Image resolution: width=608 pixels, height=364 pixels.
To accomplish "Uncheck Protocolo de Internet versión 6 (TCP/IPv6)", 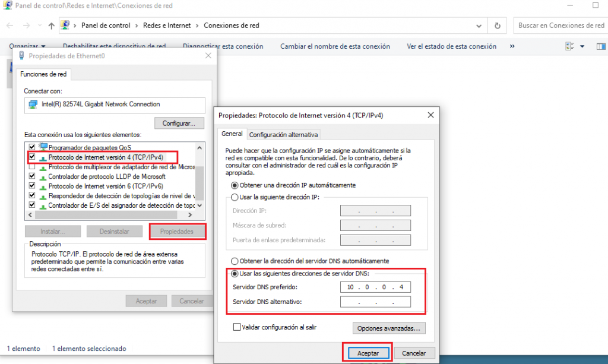I will (x=32, y=186).
